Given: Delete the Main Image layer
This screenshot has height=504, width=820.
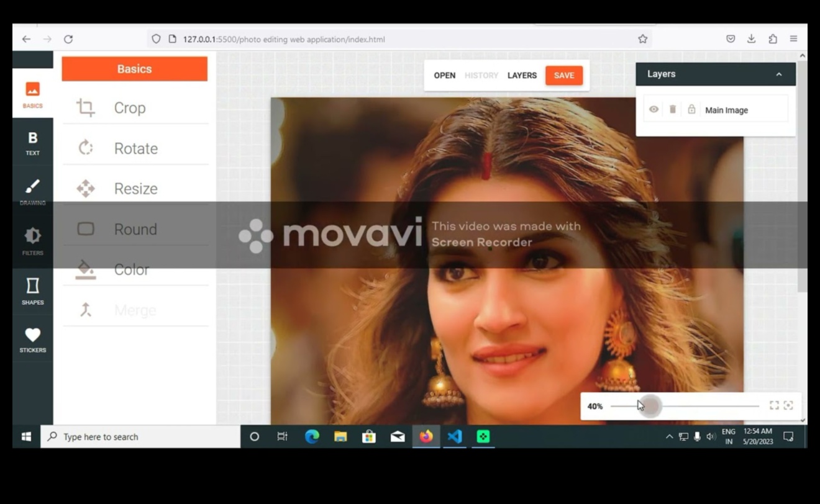Looking at the screenshot, I should click(672, 110).
